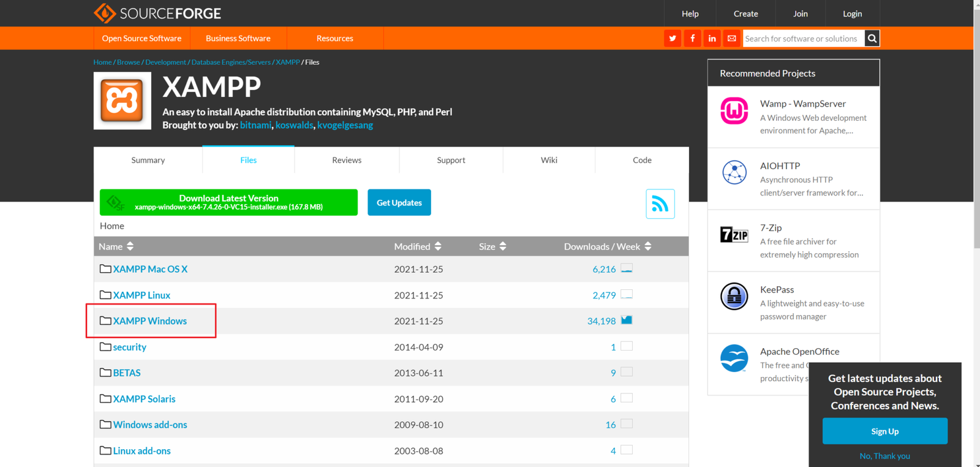Switch to the Support tab
Screen dimensions: 980x467
451,160
